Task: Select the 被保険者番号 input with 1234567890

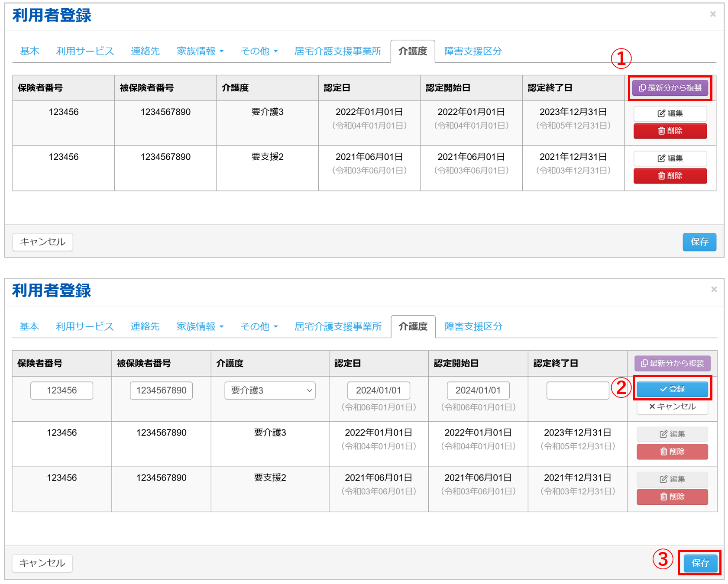Action: click(x=161, y=390)
